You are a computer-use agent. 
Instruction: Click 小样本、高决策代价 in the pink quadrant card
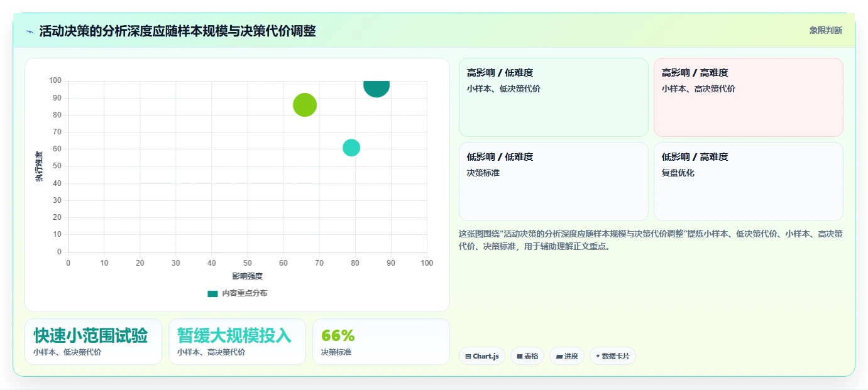pyautogui.click(x=698, y=89)
